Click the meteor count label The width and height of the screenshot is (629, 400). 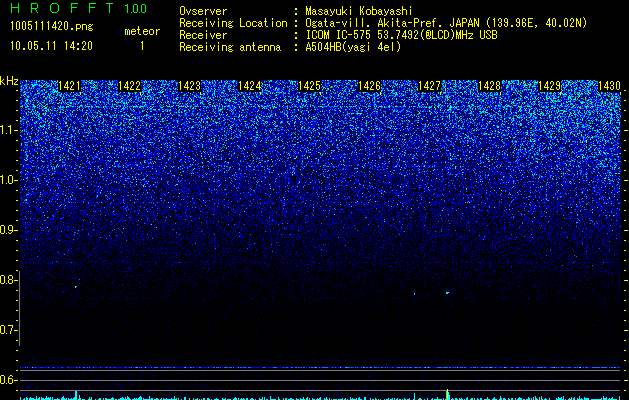(x=142, y=31)
